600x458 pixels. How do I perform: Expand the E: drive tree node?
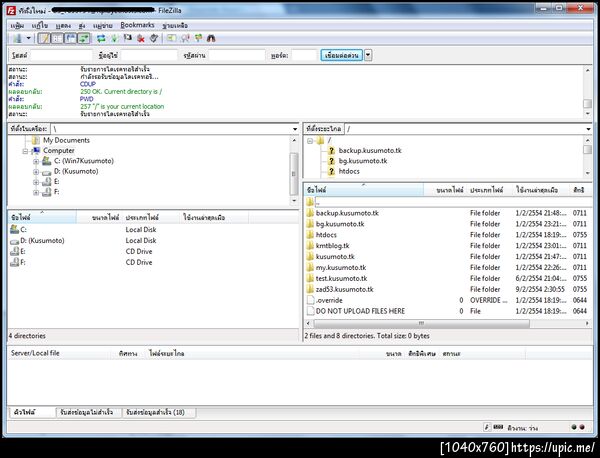pos(36,182)
